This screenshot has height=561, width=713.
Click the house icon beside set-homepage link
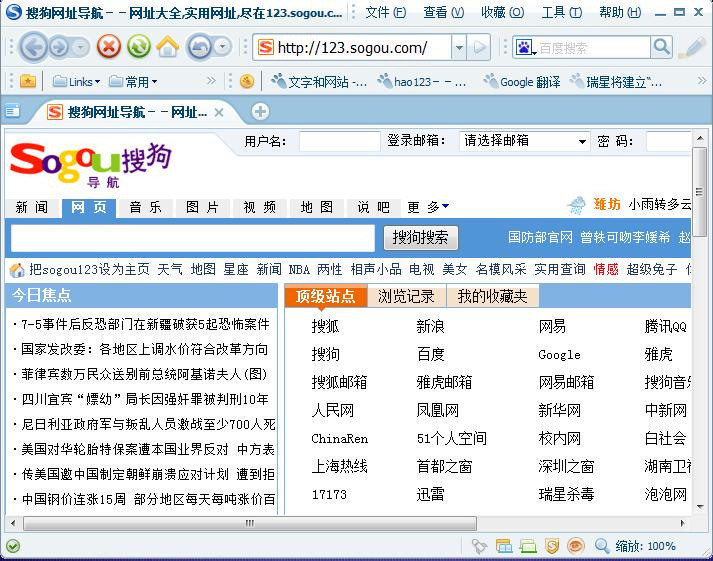[x=17, y=270]
